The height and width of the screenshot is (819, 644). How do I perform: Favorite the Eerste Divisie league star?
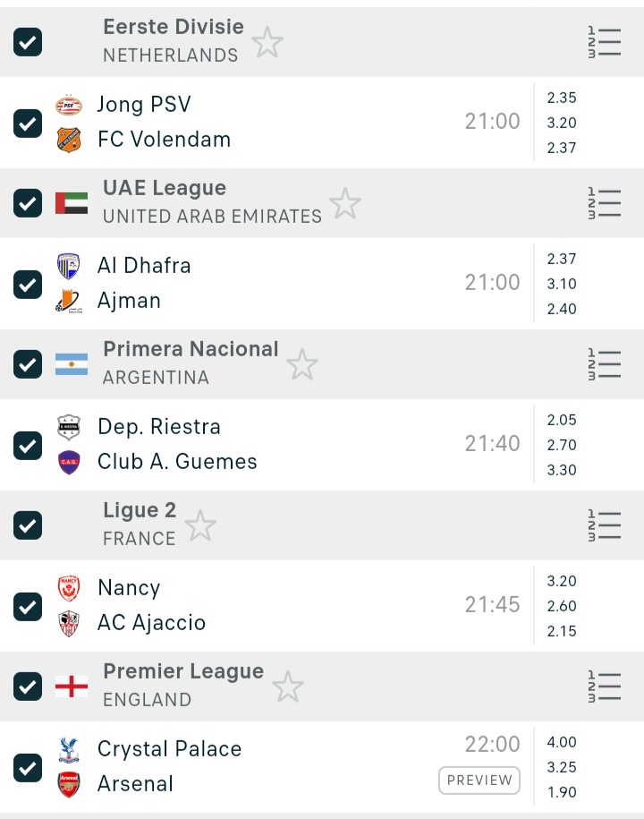(x=267, y=42)
